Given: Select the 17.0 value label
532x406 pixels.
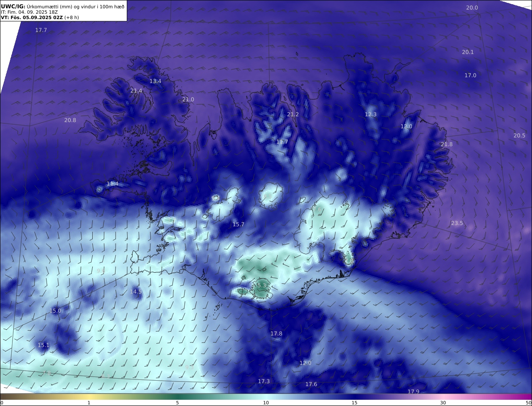Looking at the screenshot, I should [470, 75].
